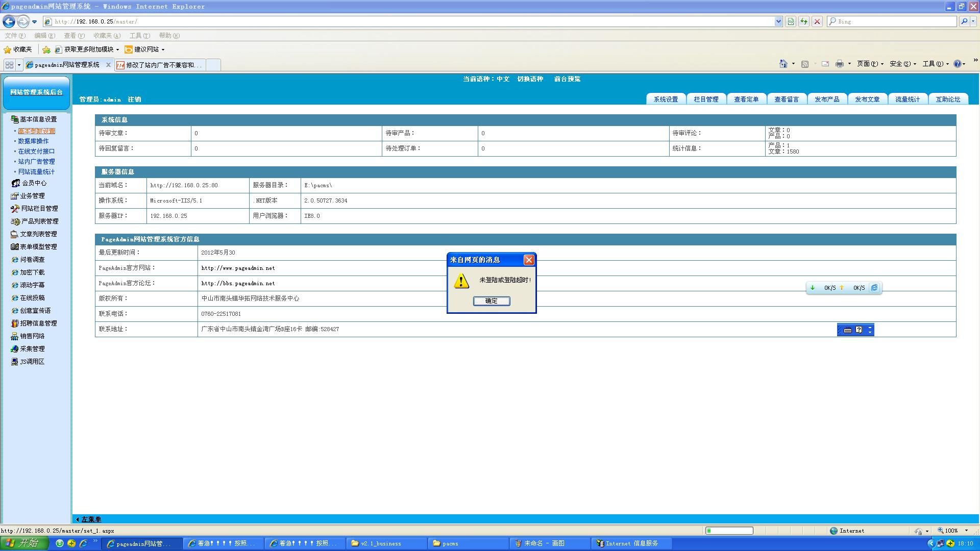Screen dimensions: 980x551
Task: Click the browser Back arrow button
Action: pos(9,21)
